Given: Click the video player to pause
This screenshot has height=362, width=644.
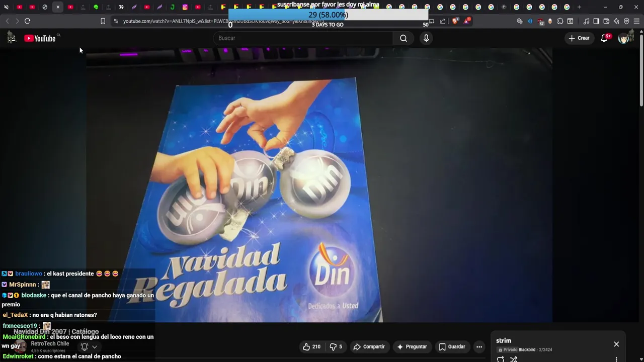Looking at the screenshot, I should coord(319,185).
